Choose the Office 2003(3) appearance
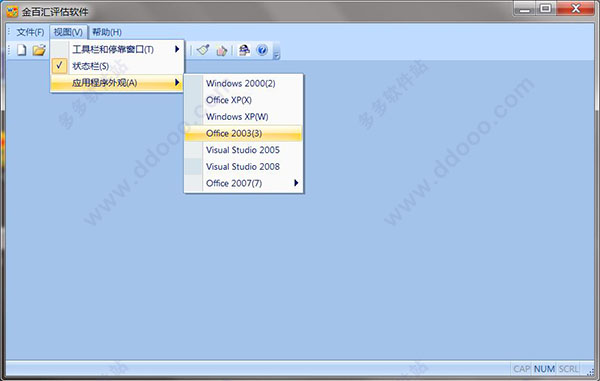 (244, 133)
